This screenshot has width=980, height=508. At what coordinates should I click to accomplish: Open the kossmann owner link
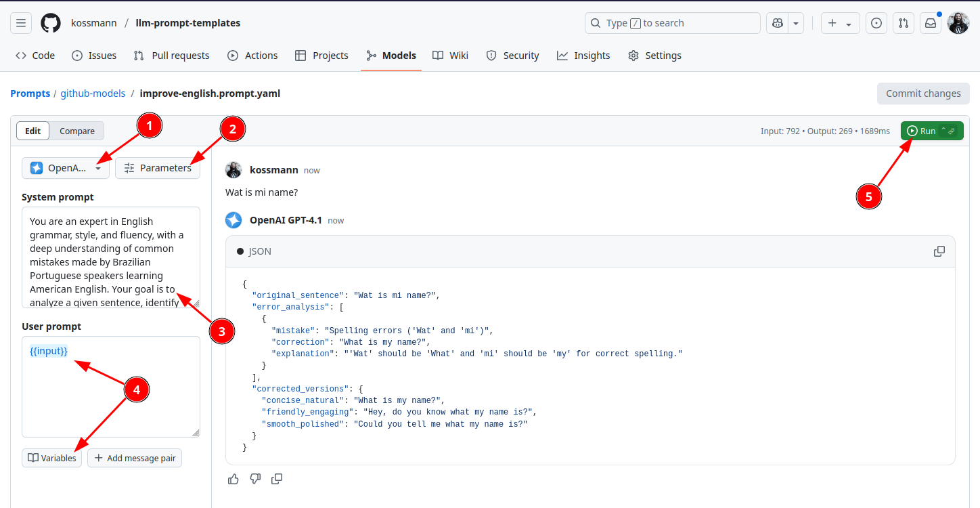pyautogui.click(x=93, y=23)
